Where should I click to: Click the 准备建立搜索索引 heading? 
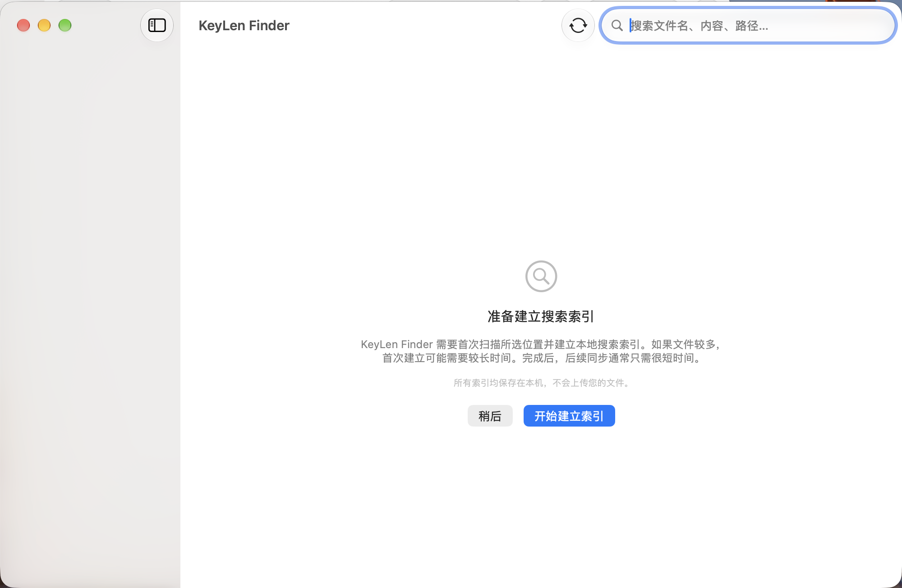(x=541, y=317)
